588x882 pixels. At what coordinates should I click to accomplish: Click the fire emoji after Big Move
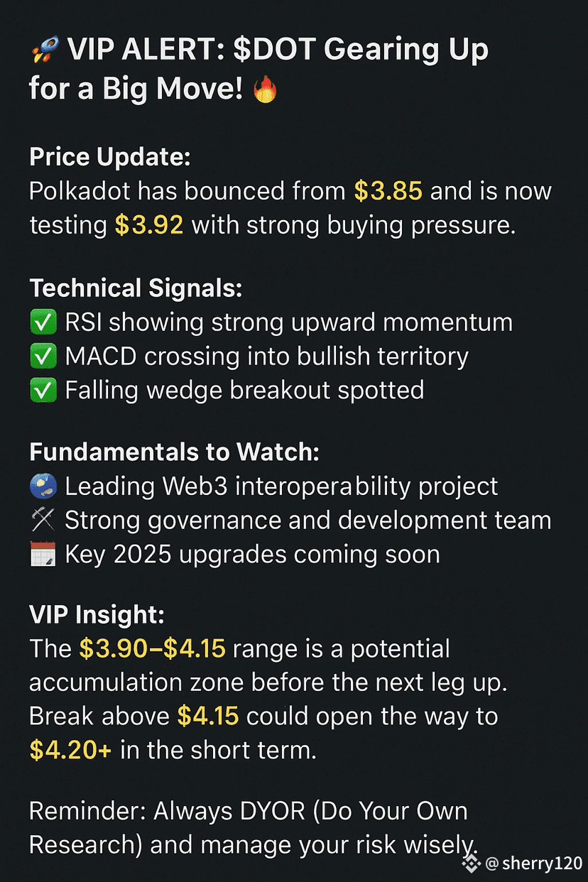(x=264, y=90)
